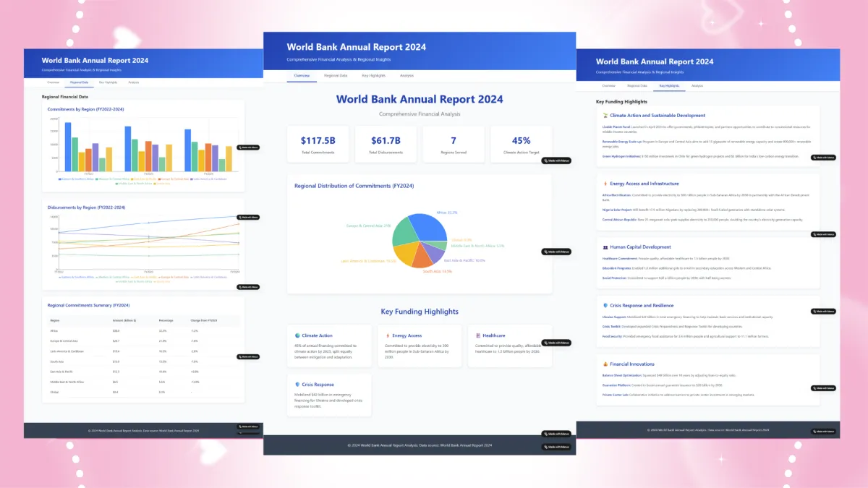Select the $117.5B Total Commitments card
This screenshot has width=868, height=488.
[x=318, y=144]
